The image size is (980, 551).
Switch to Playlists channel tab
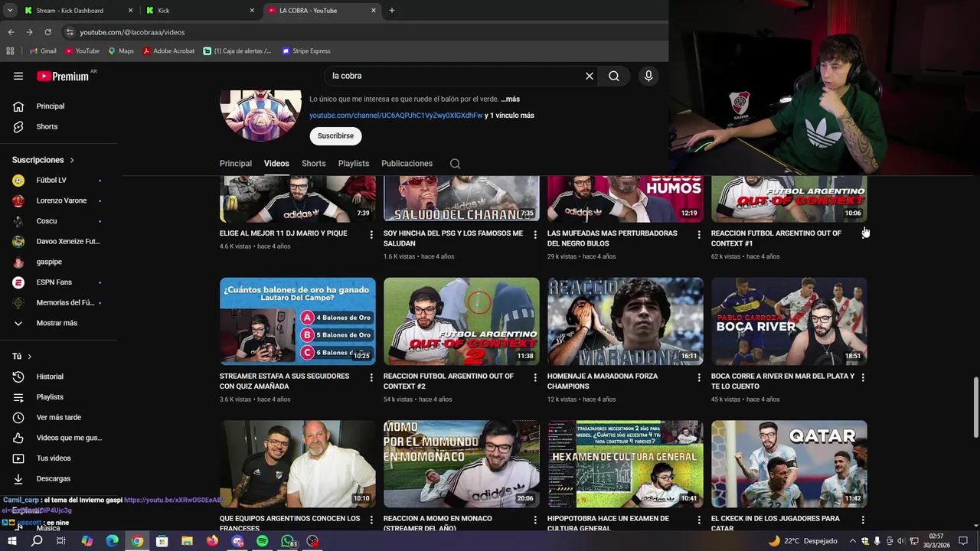tap(354, 164)
